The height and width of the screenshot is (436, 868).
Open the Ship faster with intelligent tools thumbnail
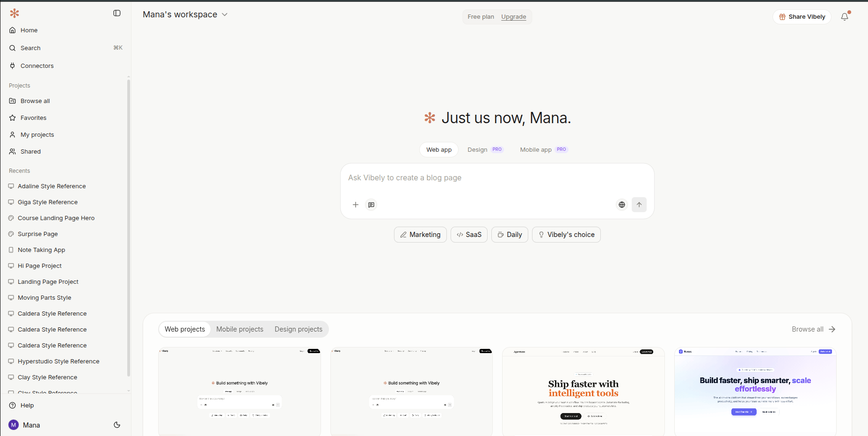(x=584, y=392)
